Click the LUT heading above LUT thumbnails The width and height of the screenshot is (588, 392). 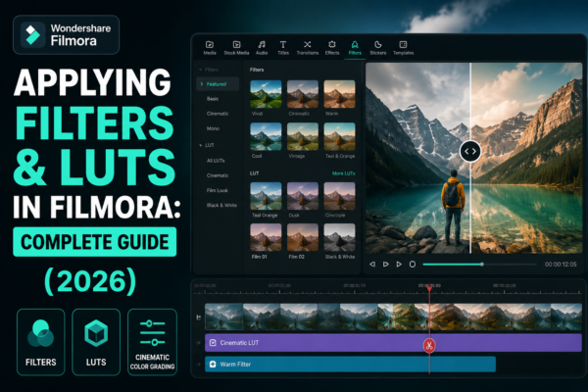pos(254,173)
